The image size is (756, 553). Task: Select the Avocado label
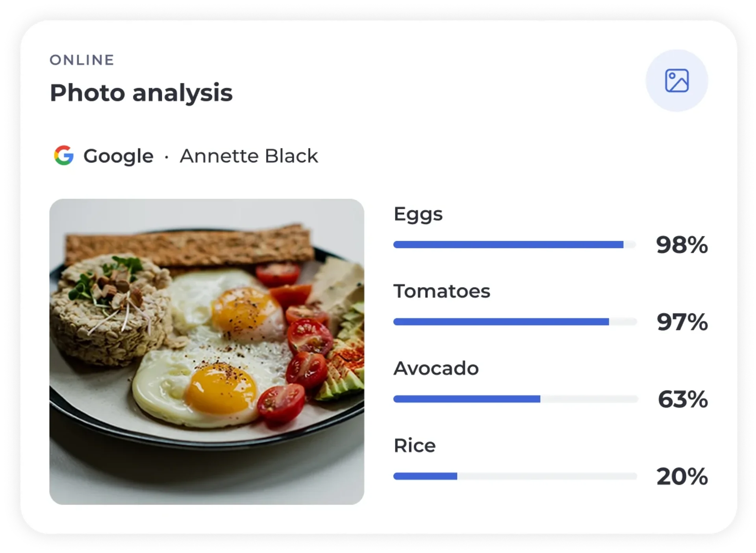[x=436, y=369]
